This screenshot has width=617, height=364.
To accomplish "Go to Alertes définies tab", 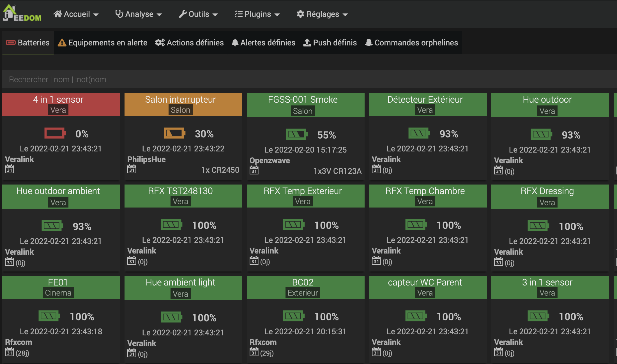I will click(x=263, y=43).
